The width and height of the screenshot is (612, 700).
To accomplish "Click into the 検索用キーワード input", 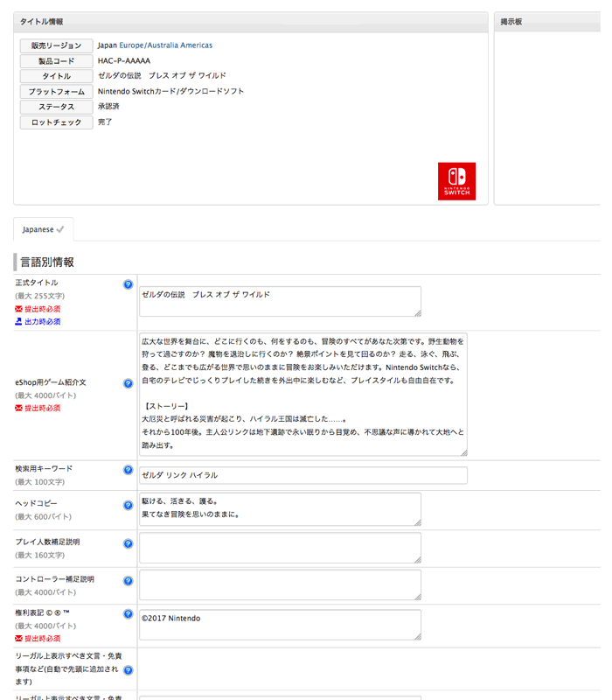I will point(303,475).
